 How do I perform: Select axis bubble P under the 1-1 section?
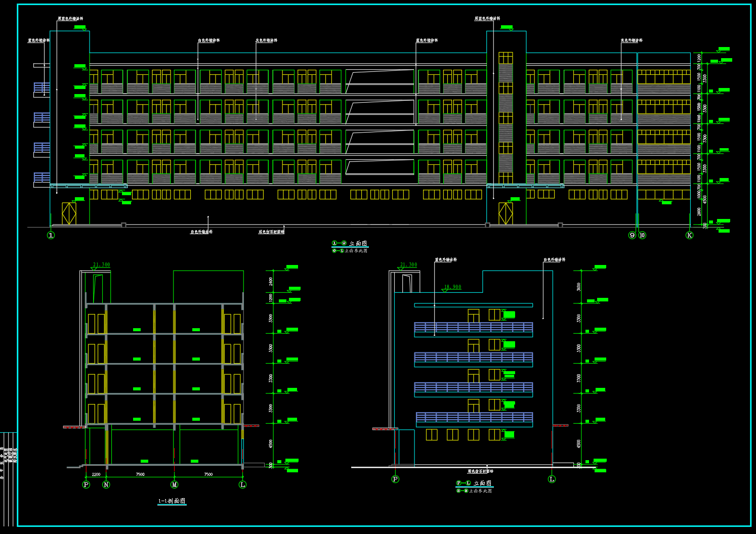coord(86,484)
